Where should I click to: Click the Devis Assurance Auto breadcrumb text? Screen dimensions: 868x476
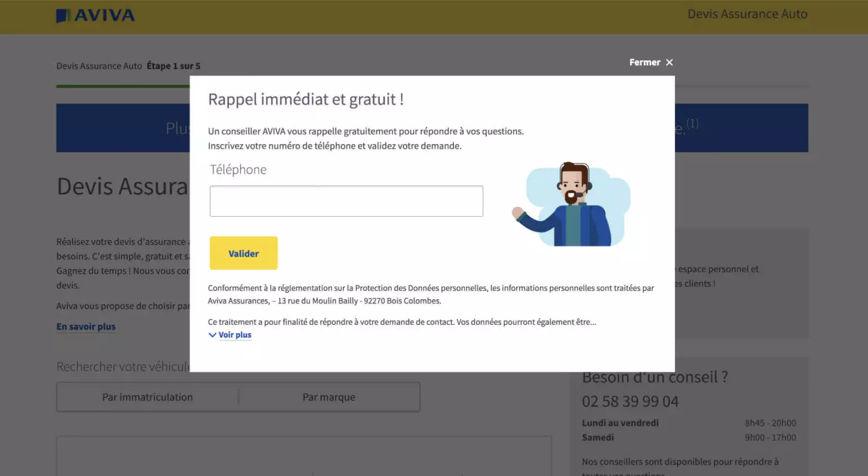(99, 66)
